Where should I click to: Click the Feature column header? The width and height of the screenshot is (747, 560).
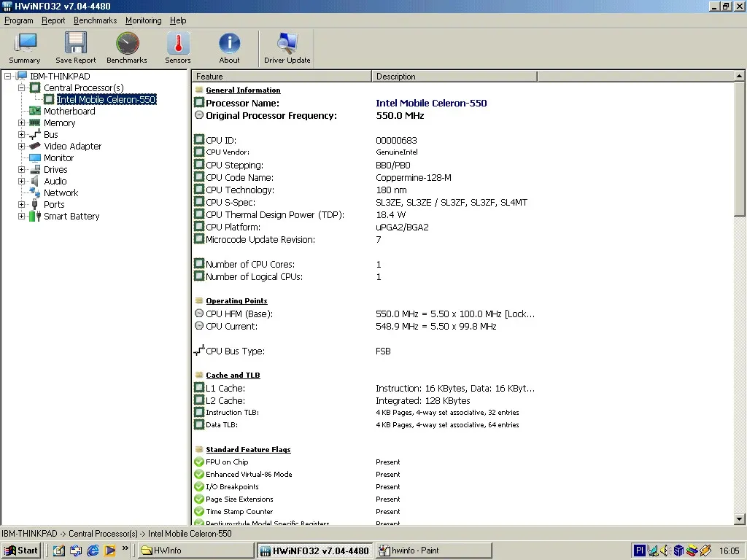point(282,76)
